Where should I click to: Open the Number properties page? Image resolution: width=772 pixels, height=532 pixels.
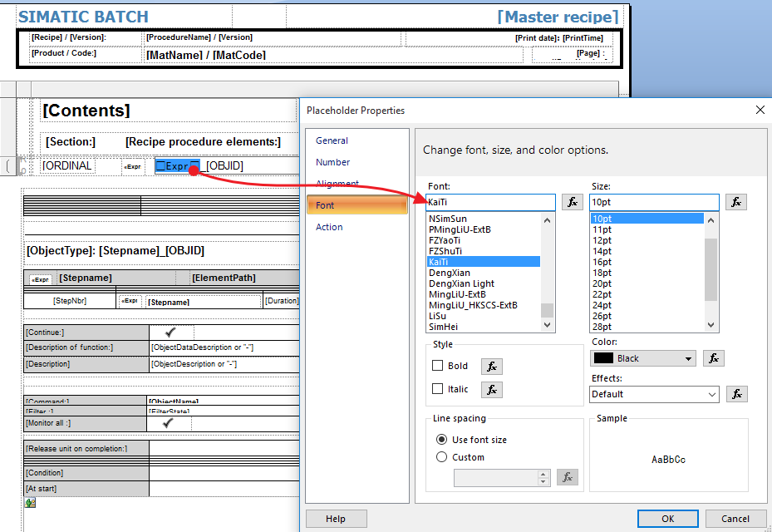tap(333, 162)
